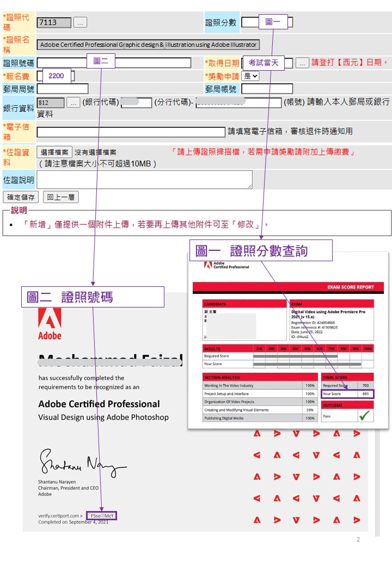Click the 郵局帳號 input field
This screenshot has width=392, height=566.
267,89
